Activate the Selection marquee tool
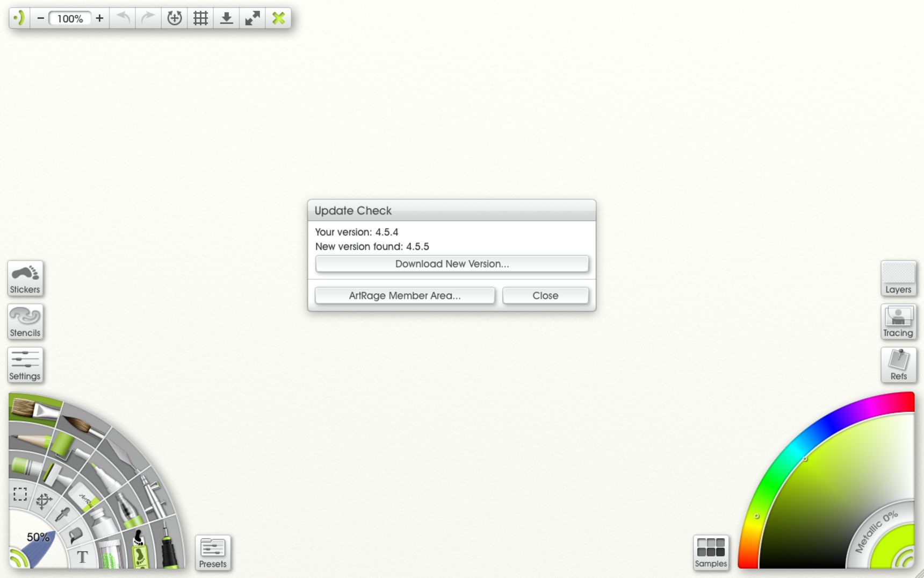The width and height of the screenshot is (924, 578). (20, 494)
